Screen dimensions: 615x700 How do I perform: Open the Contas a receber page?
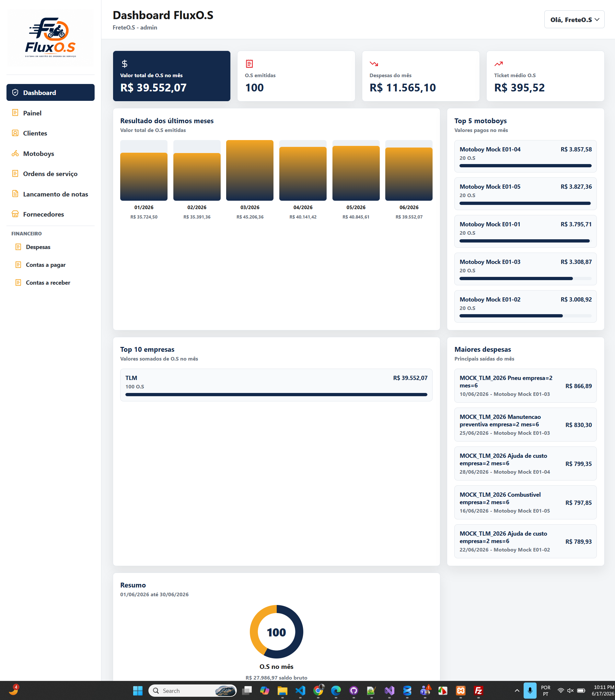pyautogui.click(x=50, y=282)
